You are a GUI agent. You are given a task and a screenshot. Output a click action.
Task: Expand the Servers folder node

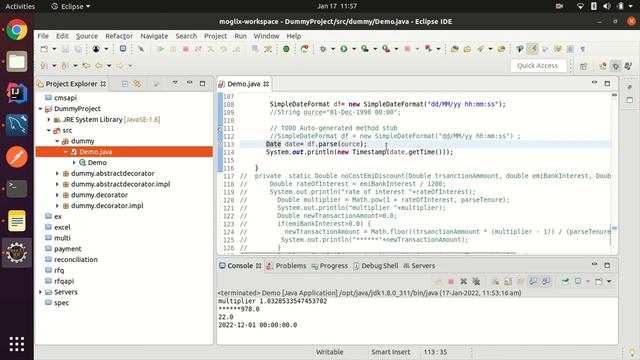pyautogui.click(x=40, y=292)
